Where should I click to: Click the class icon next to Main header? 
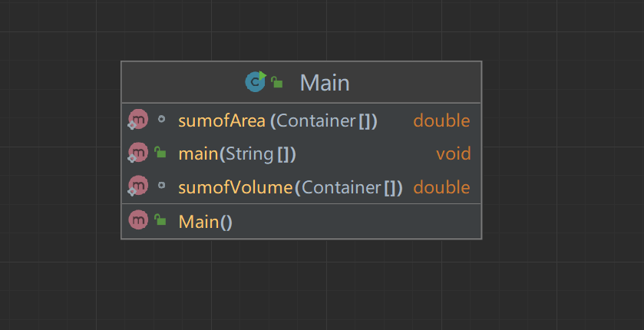[255, 81]
